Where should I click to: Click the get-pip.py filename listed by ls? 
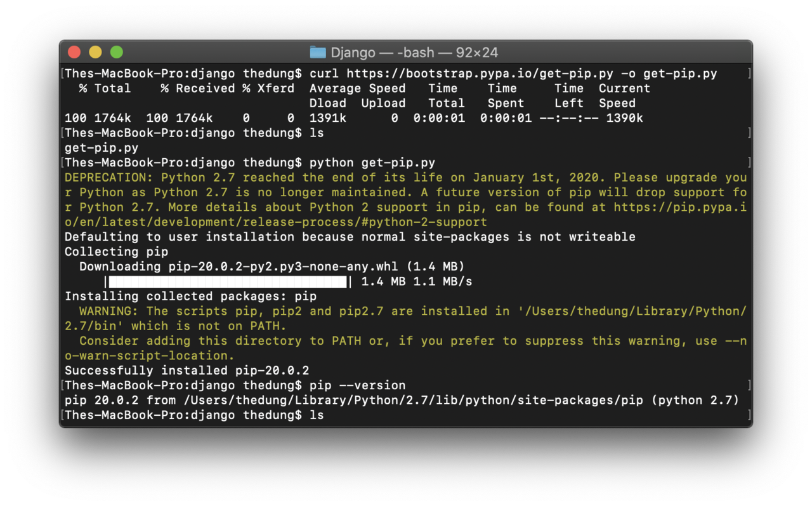pyautogui.click(x=101, y=148)
